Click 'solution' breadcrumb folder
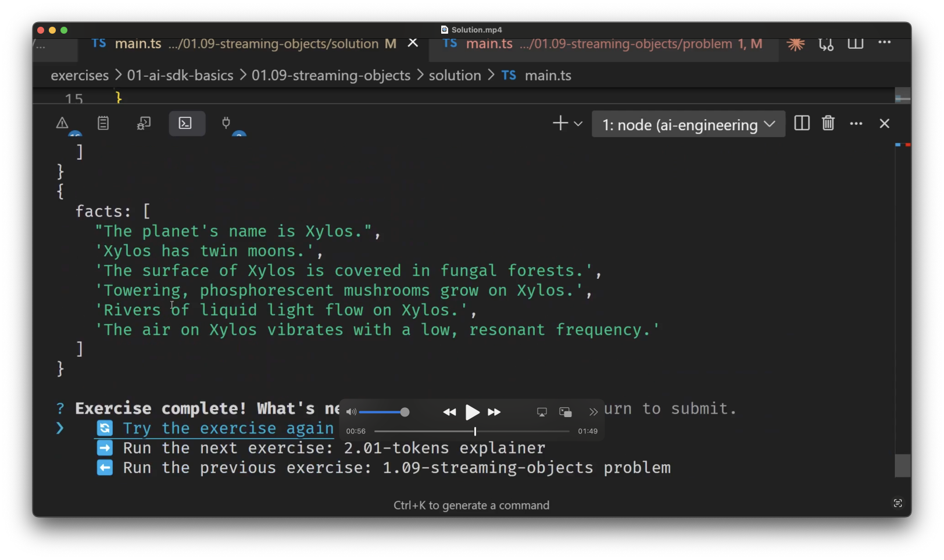 coord(455,76)
